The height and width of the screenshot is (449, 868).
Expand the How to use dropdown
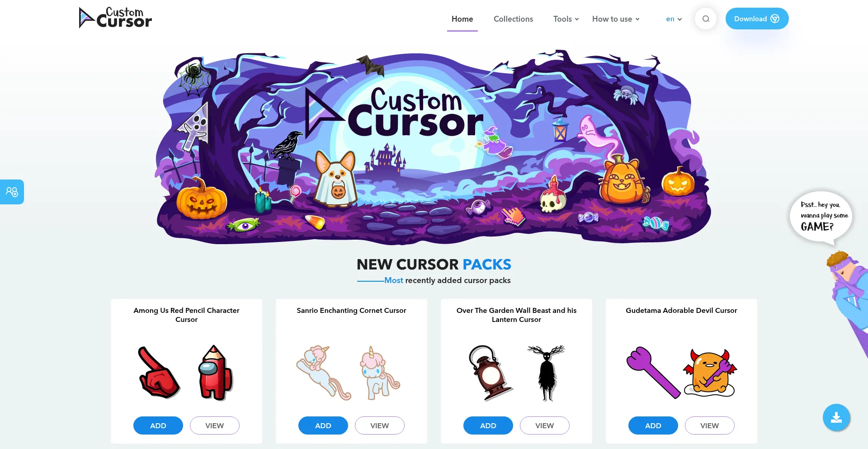616,19
